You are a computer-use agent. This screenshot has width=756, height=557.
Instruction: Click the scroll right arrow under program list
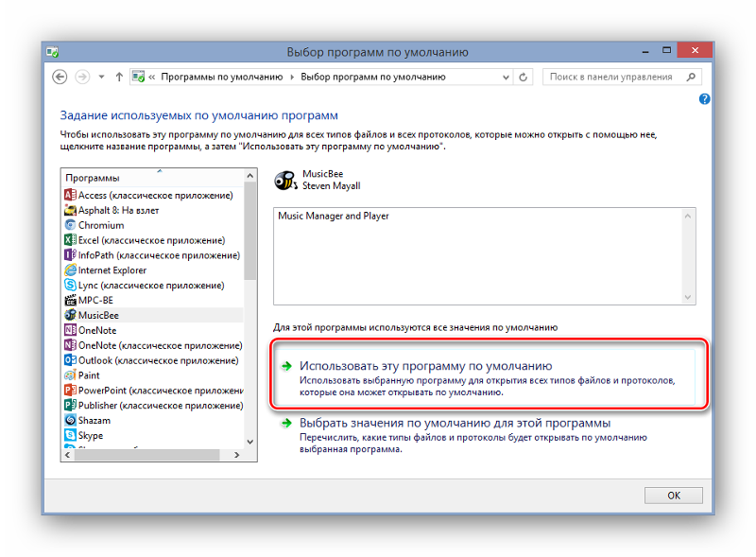[x=236, y=455]
